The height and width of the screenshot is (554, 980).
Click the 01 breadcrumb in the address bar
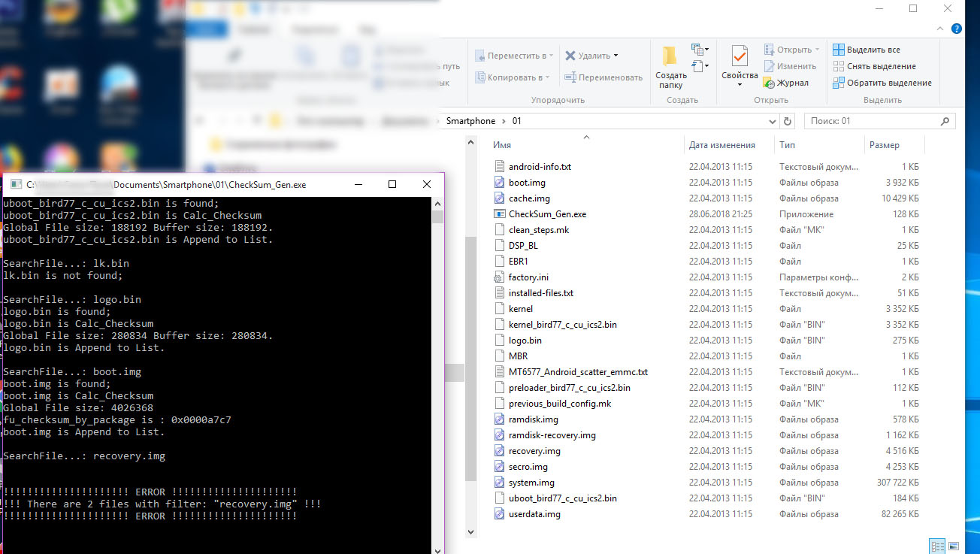(x=516, y=121)
